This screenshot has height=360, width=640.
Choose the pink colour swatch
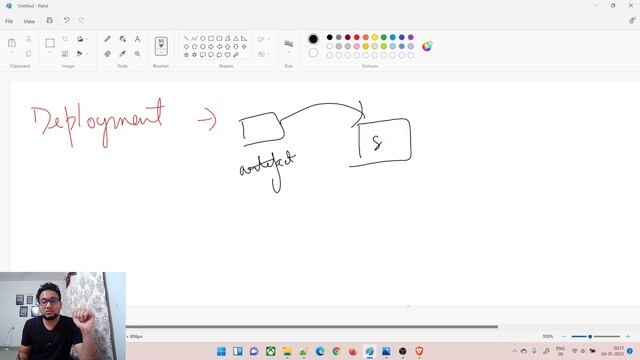[357, 46]
